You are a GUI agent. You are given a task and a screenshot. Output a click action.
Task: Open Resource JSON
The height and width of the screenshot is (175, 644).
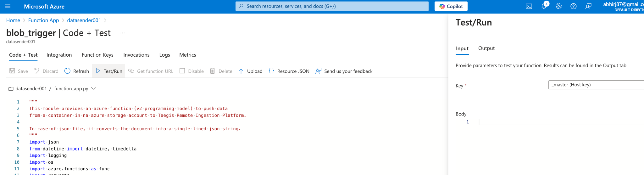pos(289,71)
